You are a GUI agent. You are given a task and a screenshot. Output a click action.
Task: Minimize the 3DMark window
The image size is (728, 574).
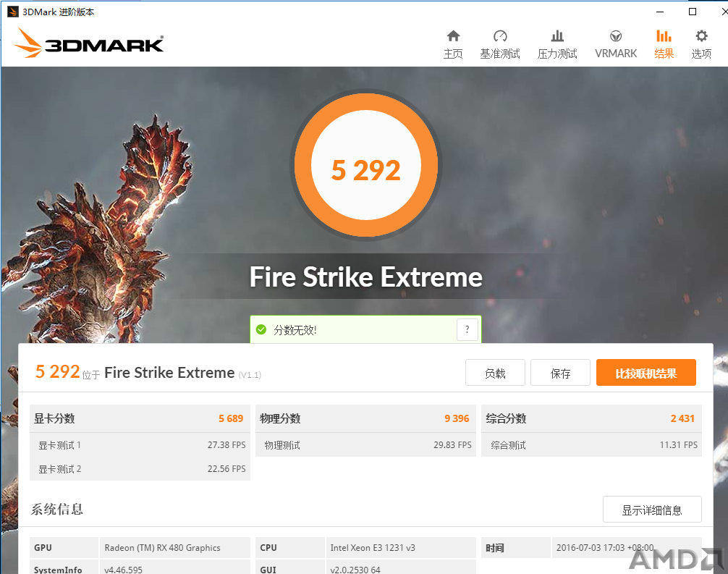point(660,12)
